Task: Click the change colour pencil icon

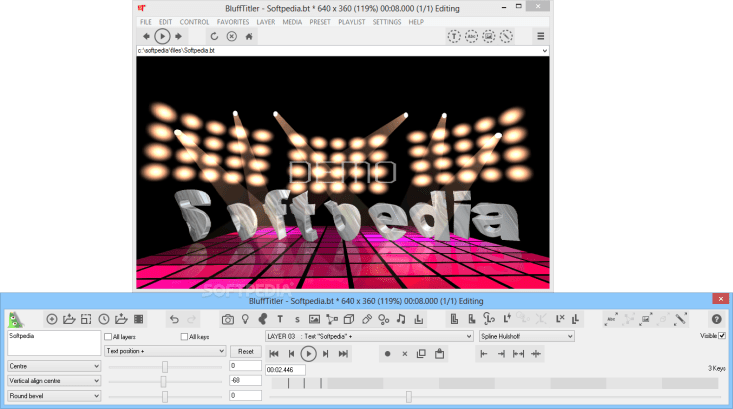Action: pos(680,319)
